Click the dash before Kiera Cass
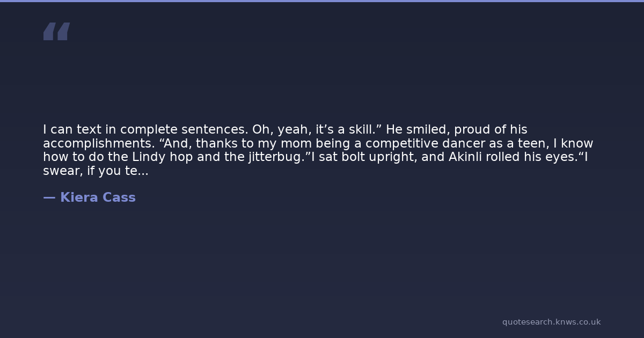644x338 pixels. point(49,198)
